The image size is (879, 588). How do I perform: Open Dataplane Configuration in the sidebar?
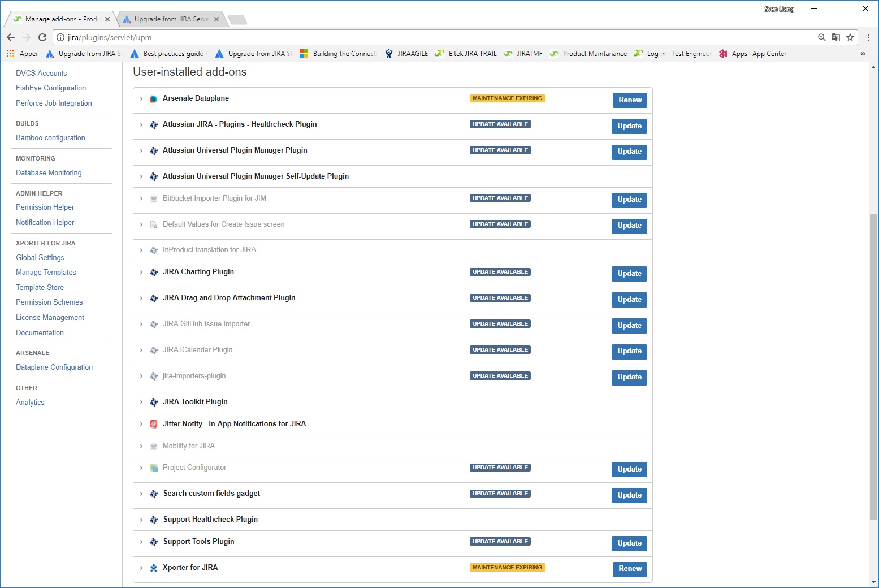pyautogui.click(x=54, y=367)
